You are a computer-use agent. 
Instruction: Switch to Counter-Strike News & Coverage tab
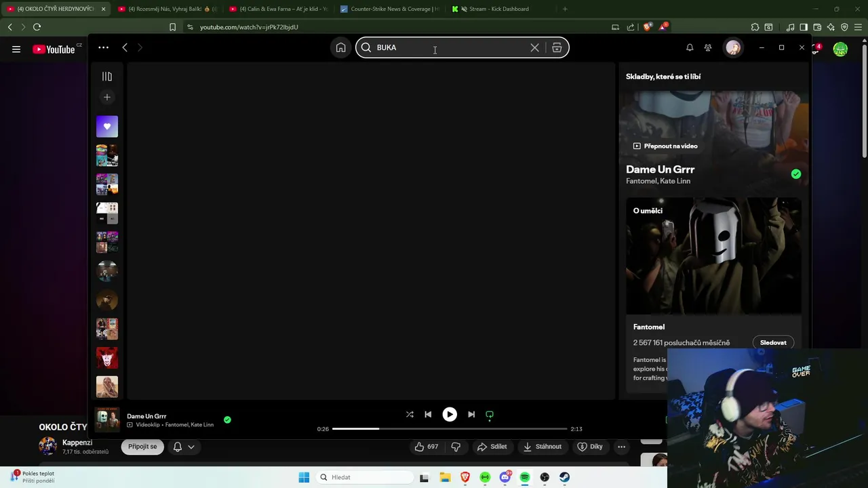391,9
